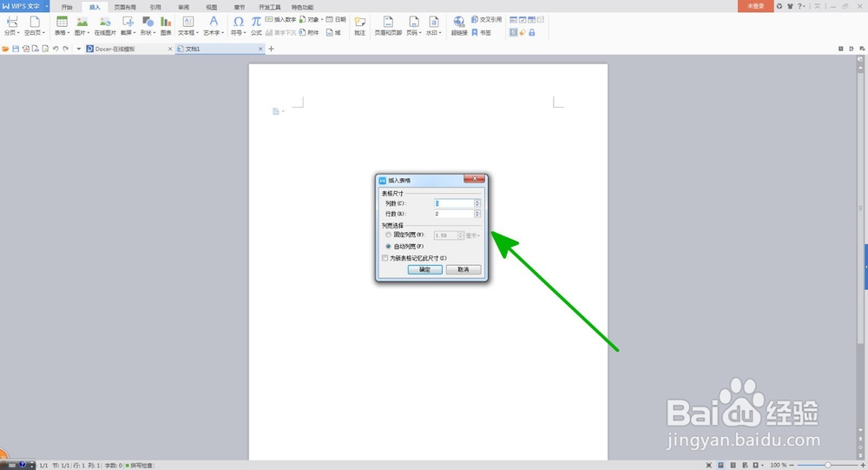Click Cancel (取消) in Insert Table dialog

[464, 269]
